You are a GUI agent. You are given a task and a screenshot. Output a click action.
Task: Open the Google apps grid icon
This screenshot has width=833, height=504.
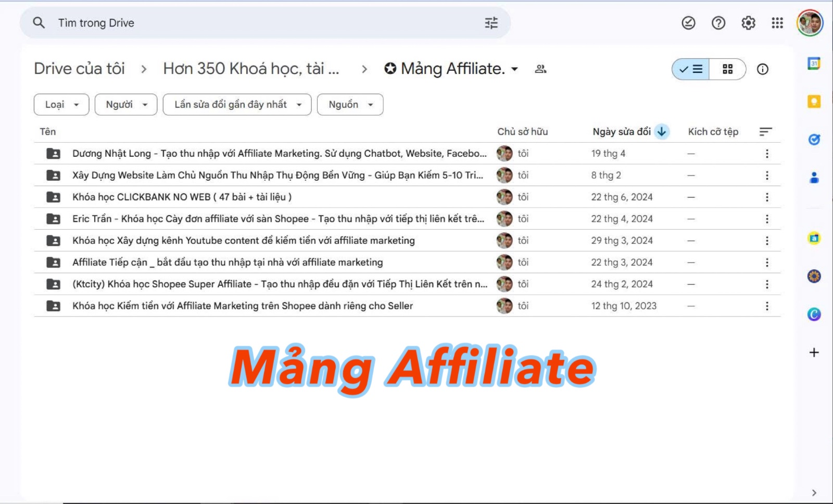(x=777, y=23)
